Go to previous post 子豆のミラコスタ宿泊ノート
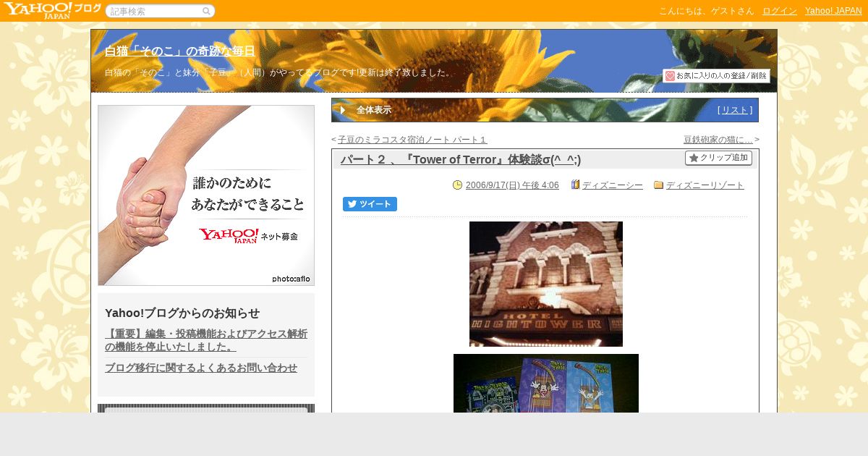868x456 pixels. [x=412, y=140]
